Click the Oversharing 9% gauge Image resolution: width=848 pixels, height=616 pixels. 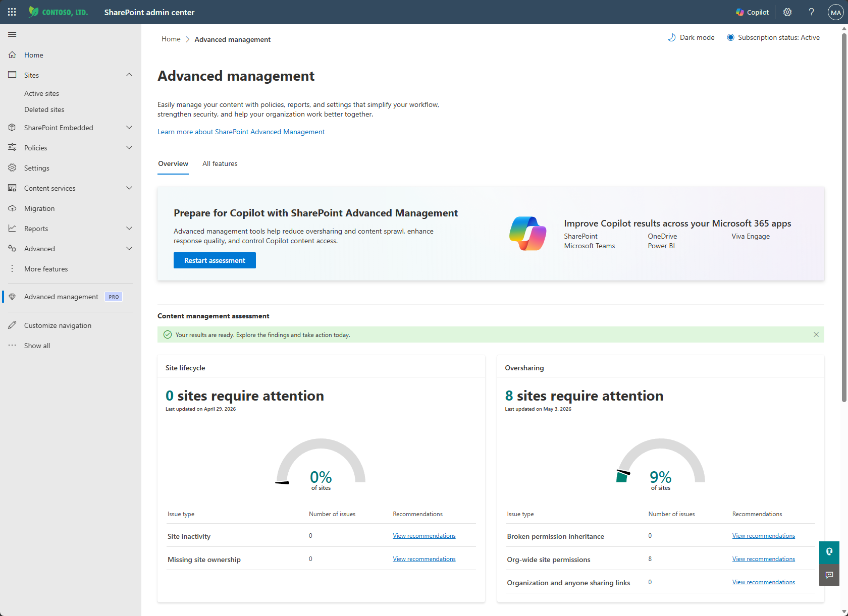pos(660,463)
